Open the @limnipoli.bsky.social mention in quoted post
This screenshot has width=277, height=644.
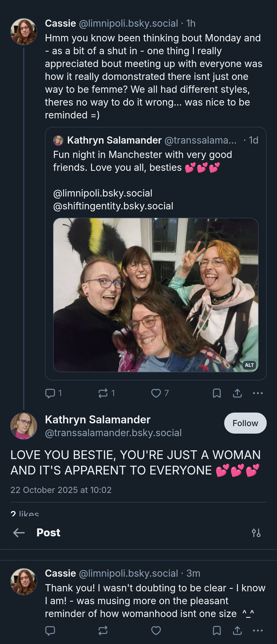click(103, 193)
